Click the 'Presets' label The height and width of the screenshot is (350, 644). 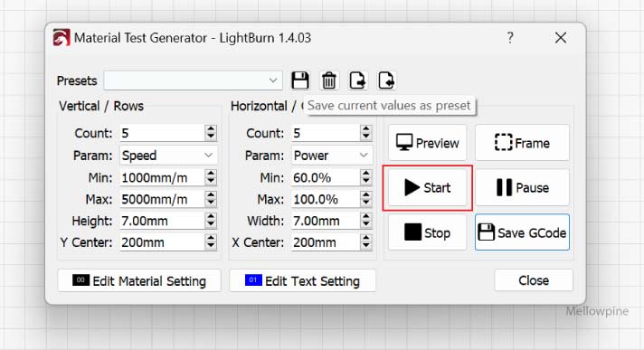(77, 80)
